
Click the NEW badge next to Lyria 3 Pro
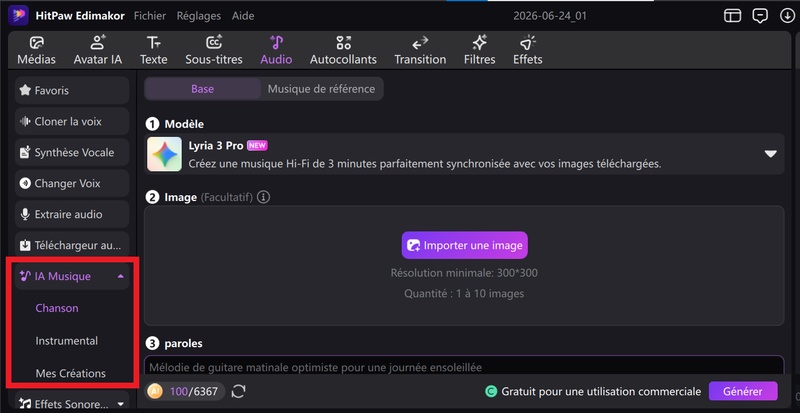pos(258,145)
